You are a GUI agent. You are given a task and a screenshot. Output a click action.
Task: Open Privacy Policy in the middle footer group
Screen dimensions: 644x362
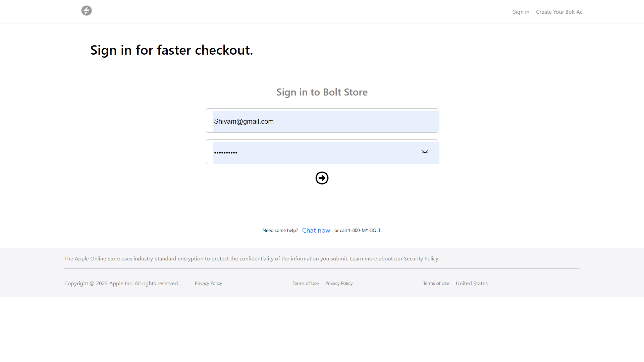339,284
